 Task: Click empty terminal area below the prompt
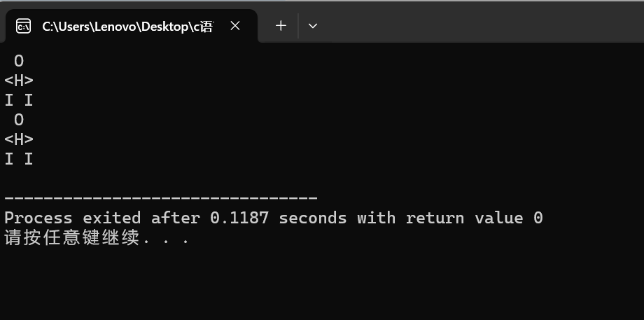pos(322,284)
